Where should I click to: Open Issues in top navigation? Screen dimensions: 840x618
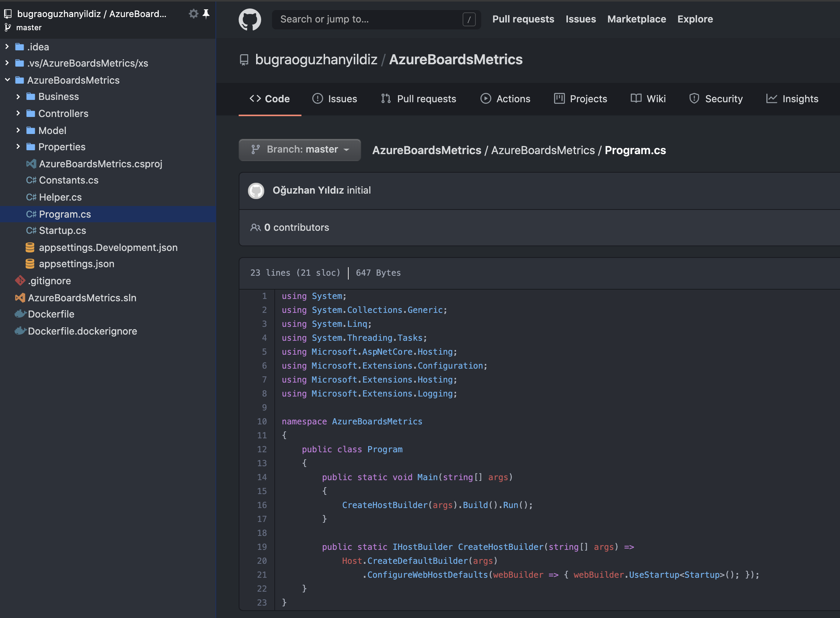580,19
